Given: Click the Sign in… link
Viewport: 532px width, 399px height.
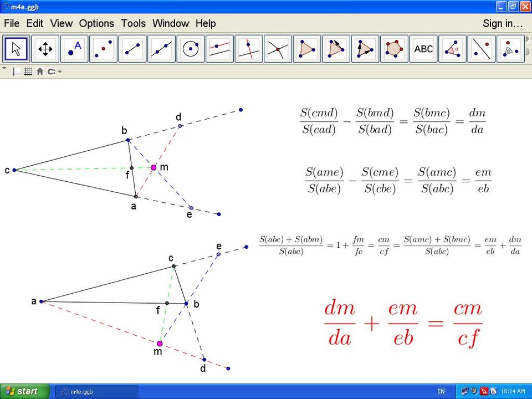Looking at the screenshot, I should [503, 23].
